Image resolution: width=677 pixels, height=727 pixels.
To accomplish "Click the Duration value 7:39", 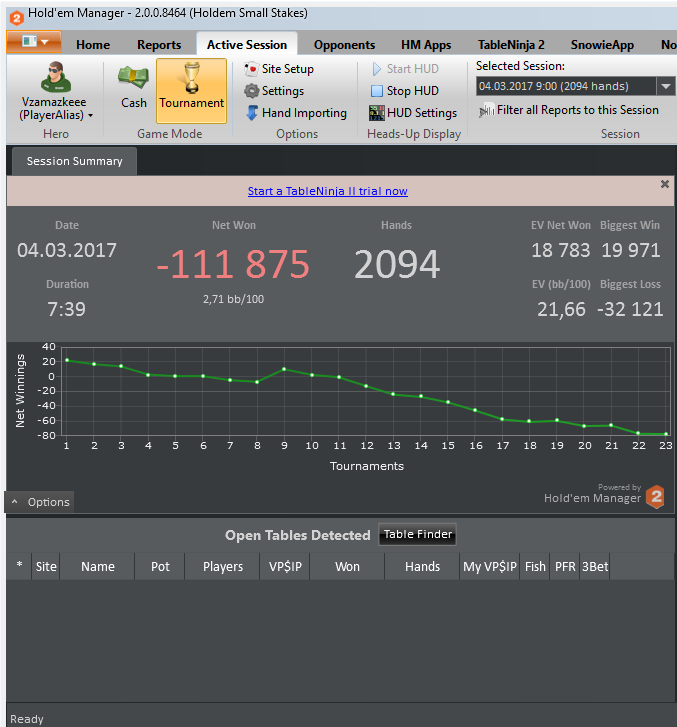I will coord(66,309).
